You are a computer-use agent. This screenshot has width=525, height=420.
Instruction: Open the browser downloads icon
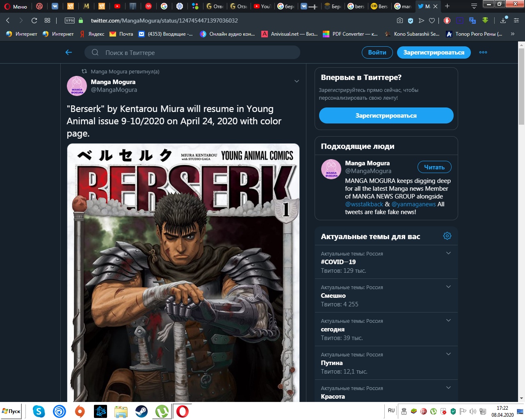tap(504, 20)
